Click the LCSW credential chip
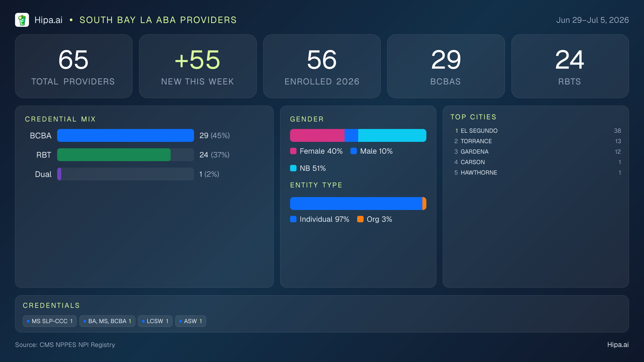This screenshot has width=644, height=362. point(155,321)
